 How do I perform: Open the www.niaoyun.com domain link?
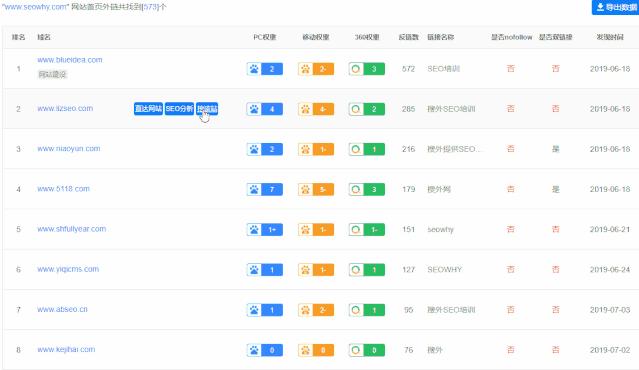68,149
